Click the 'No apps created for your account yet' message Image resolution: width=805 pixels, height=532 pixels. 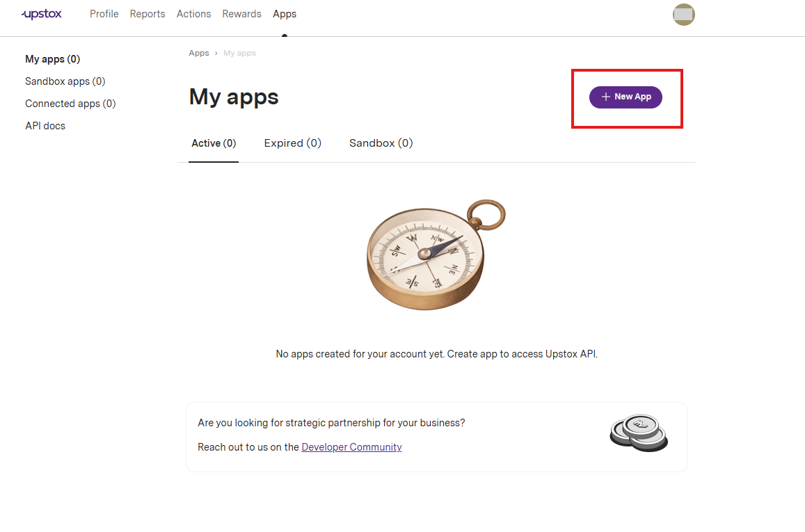436,354
